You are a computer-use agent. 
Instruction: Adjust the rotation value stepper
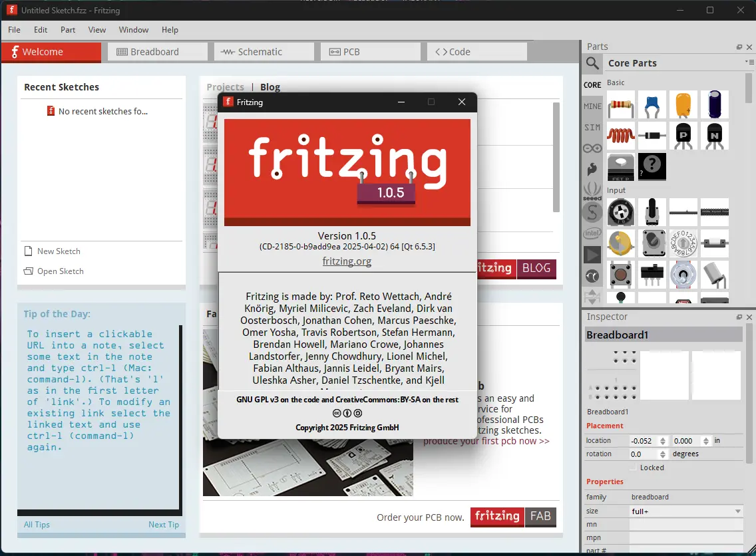[x=663, y=454]
